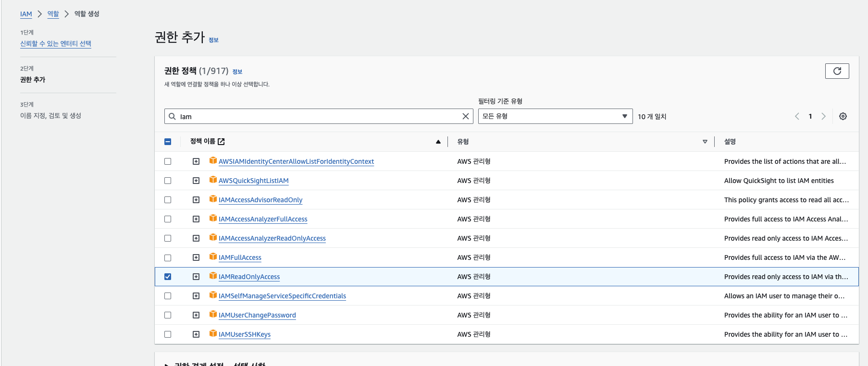This screenshot has height=366, width=868.
Task: Open the 모든 유형 filter type dropdown
Action: pos(555,116)
